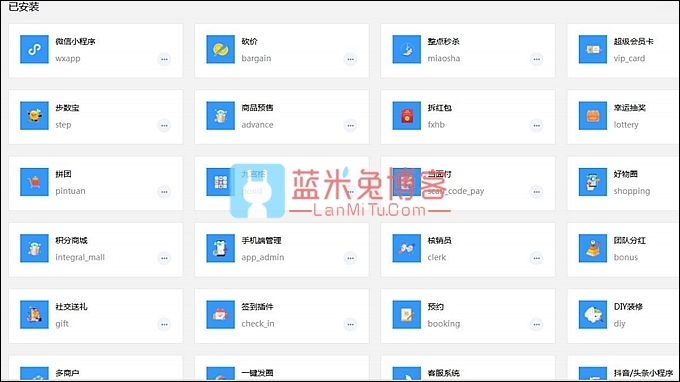
Task: Click the 客服系统 plugin title
Action: (443, 373)
